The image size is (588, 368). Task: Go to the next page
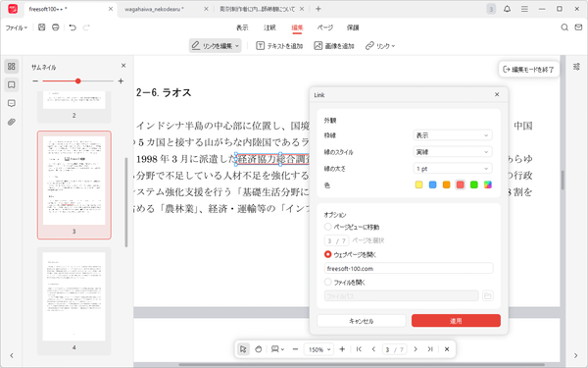[x=416, y=349]
